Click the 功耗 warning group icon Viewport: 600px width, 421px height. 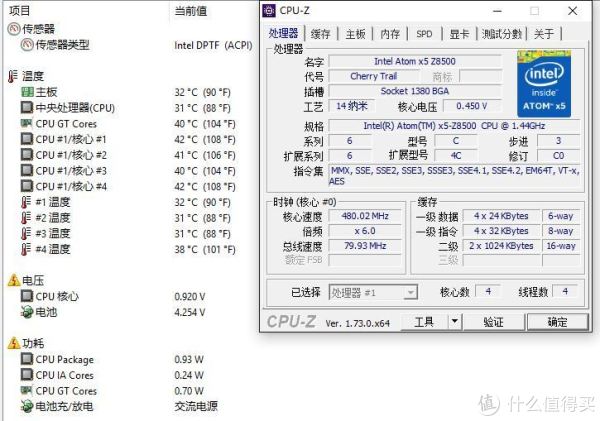pos(14,343)
